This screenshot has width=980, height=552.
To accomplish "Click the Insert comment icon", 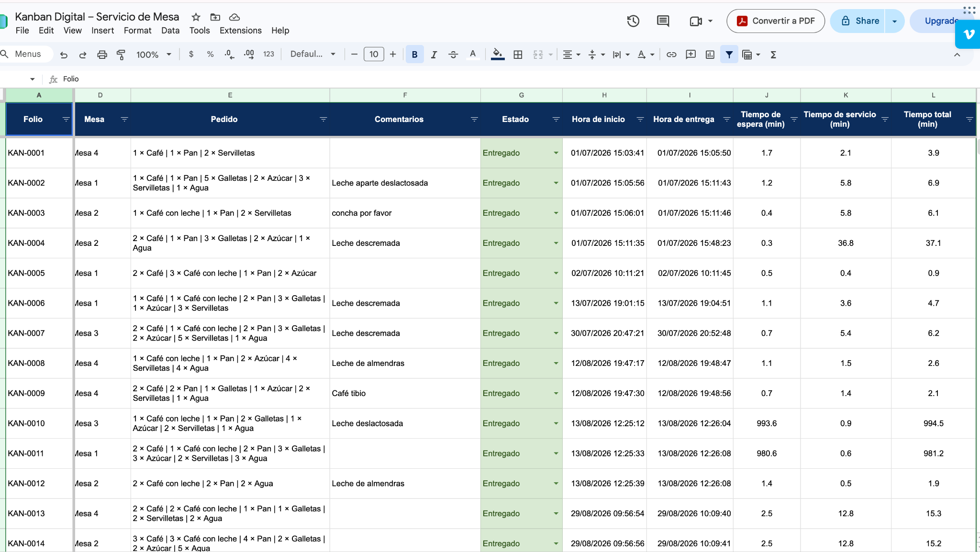I will pyautogui.click(x=690, y=55).
